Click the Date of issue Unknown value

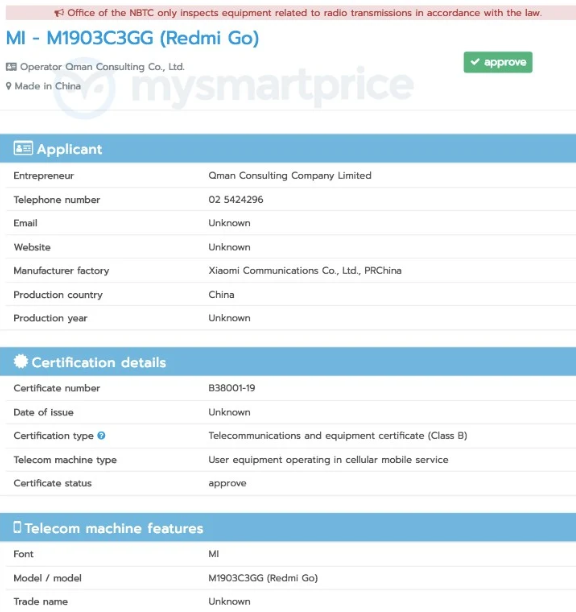pyautogui.click(x=229, y=412)
